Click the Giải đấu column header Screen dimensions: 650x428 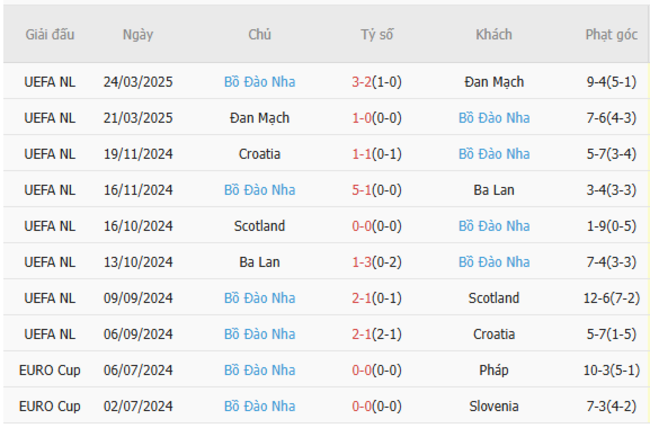tap(50, 34)
